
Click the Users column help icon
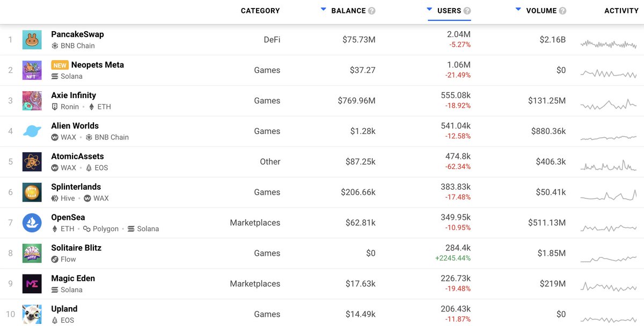(467, 11)
